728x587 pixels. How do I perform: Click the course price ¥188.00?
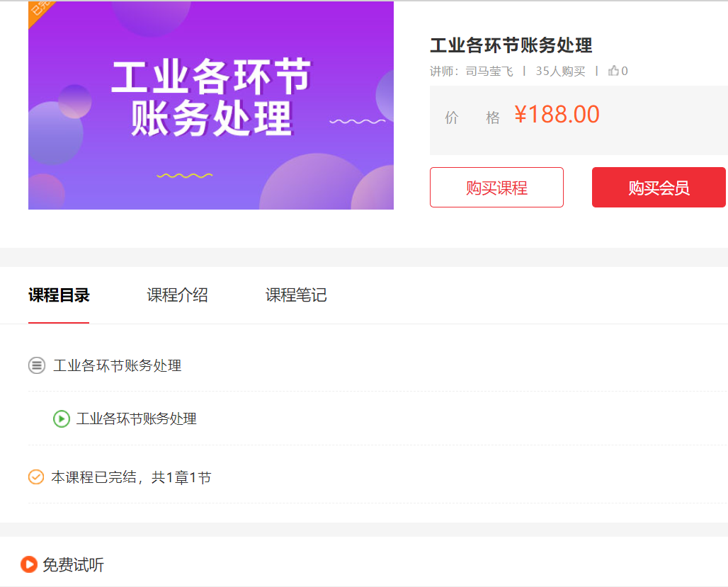tap(557, 113)
